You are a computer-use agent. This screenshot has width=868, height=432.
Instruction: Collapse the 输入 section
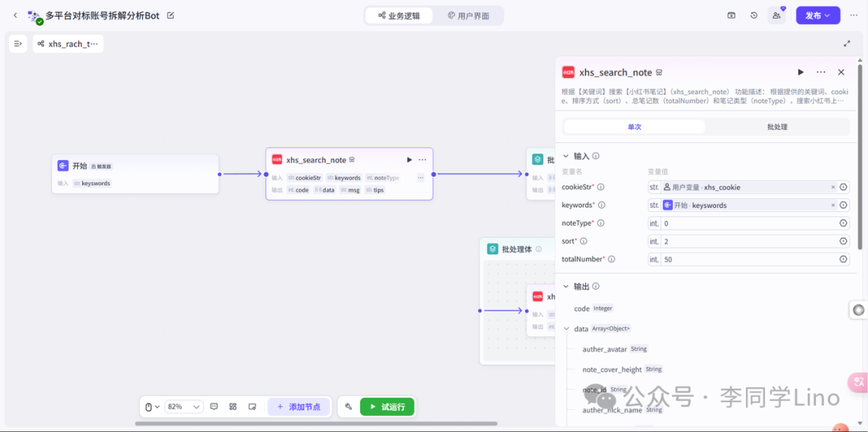(x=566, y=156)
